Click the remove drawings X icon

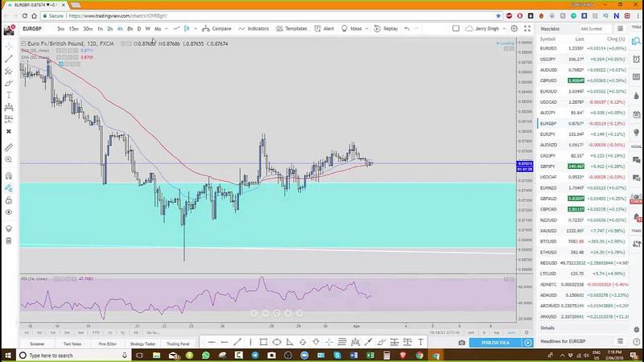[9, 131]
